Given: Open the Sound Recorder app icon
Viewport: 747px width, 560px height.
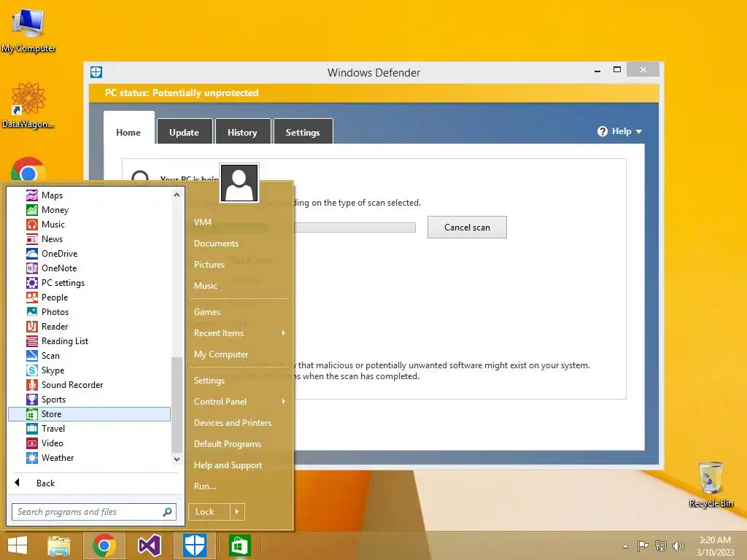Looking at the screenshot, I should 32,385.
